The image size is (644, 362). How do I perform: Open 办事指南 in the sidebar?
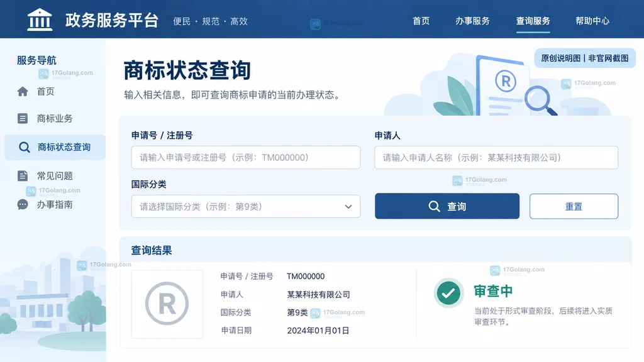pyautogui.click(x=55, y=204)
